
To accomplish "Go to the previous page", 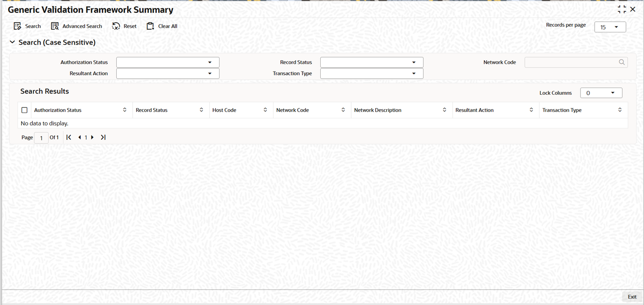I will (80, 137).
